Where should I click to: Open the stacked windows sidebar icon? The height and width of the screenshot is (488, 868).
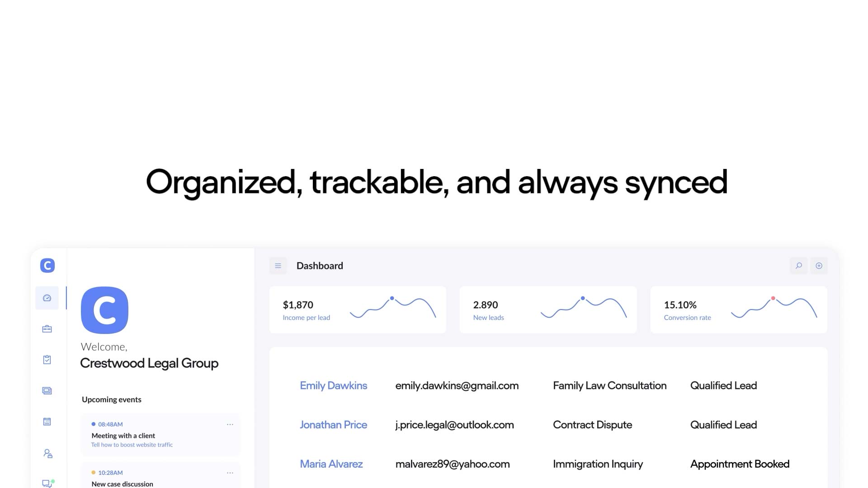47,391
